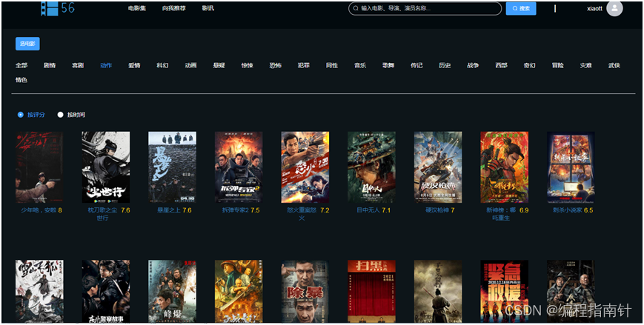This screenshot has height=325, width=644.
Task: Open the 电影集 nav item
Action: (x=137, y=8)
